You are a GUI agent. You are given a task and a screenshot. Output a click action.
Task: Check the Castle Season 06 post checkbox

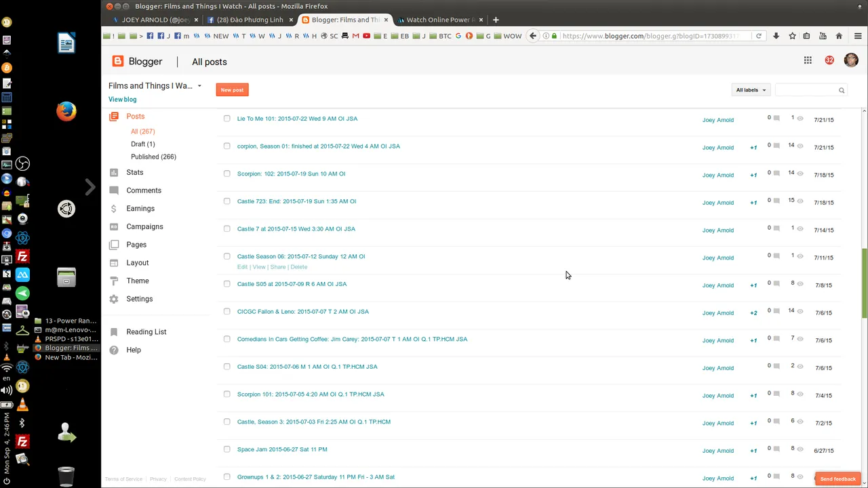click(227, 256)
